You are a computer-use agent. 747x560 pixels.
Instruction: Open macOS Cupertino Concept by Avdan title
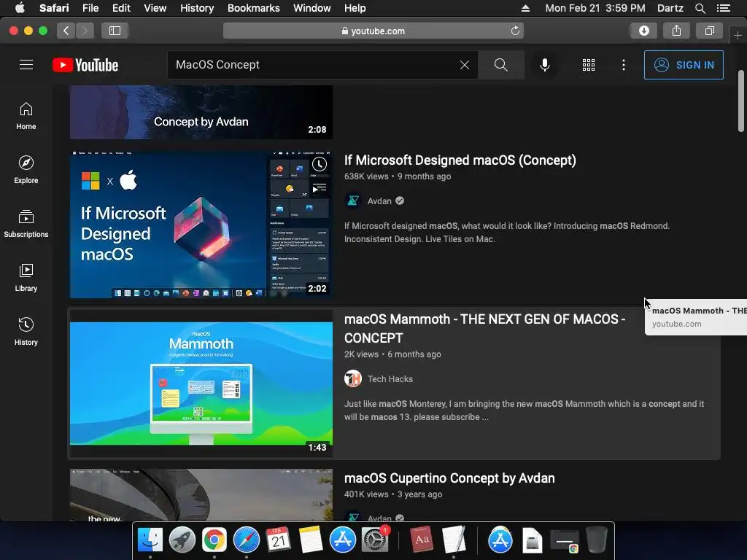tap(449, 478)
